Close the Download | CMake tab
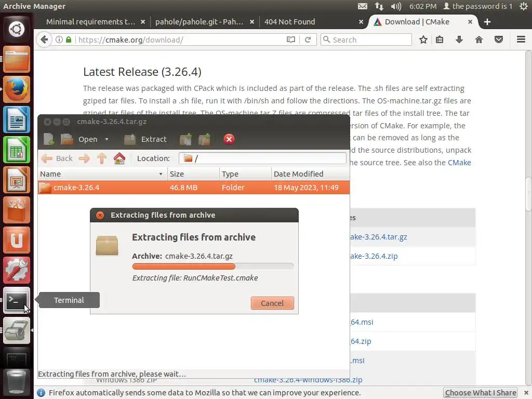Image resolution: width=532 pixels, height=399 pixels. (470, 22)
